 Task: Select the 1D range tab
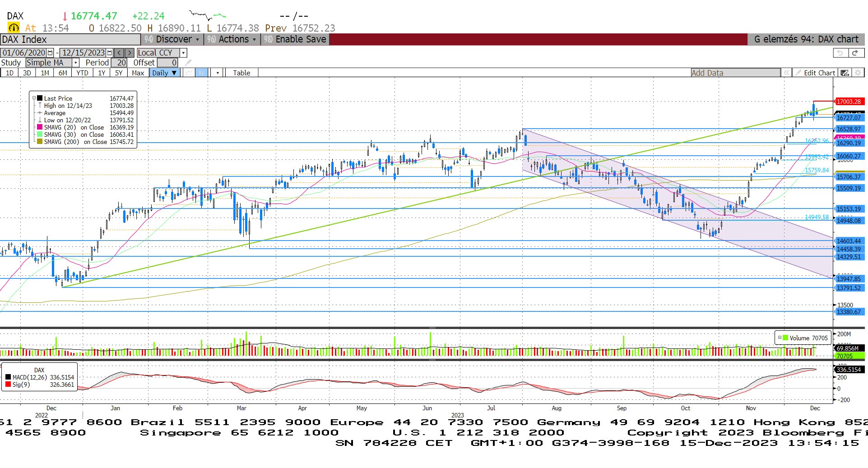point(9,73)
